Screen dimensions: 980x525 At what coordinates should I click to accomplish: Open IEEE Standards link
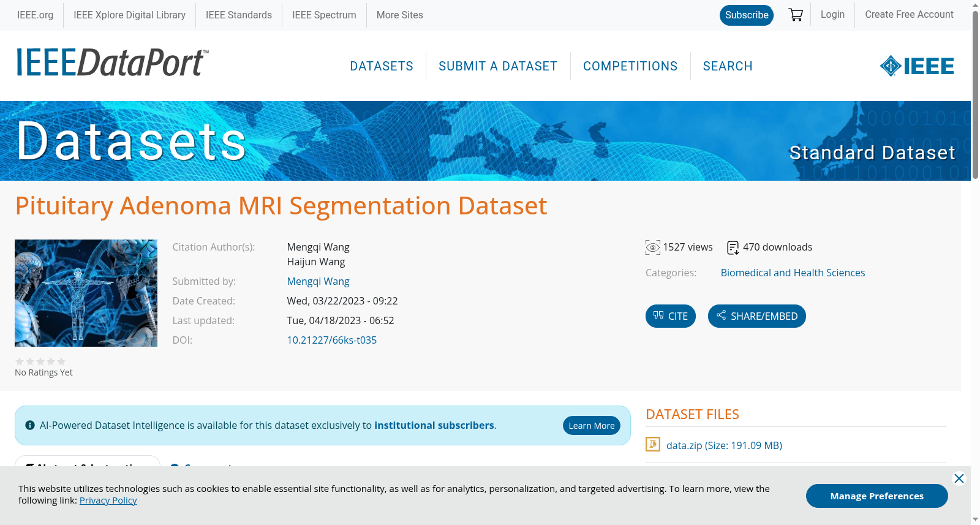[239, 15]
